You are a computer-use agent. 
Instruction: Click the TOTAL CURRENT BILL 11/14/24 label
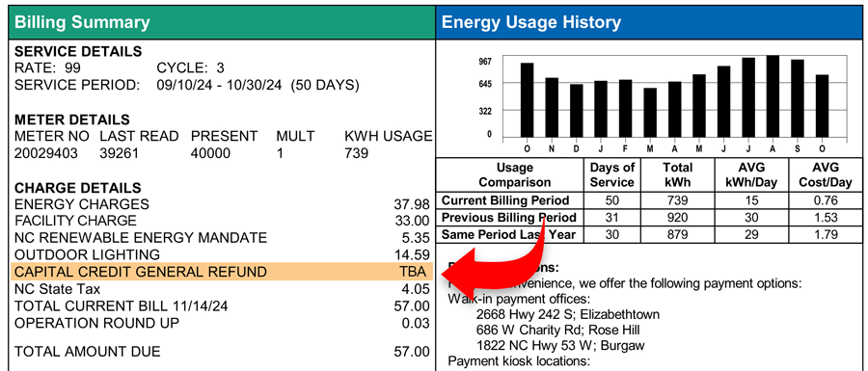coord(122,305)
